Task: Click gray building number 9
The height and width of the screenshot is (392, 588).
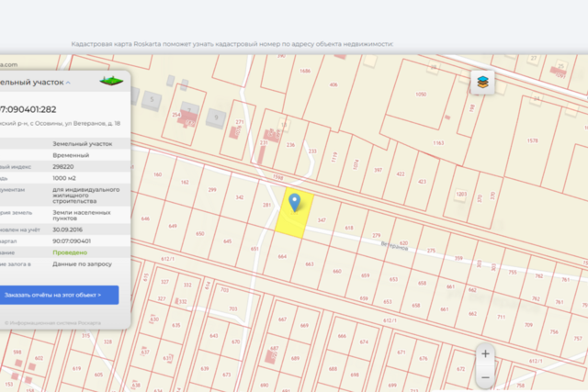Action: pos(216,118)
